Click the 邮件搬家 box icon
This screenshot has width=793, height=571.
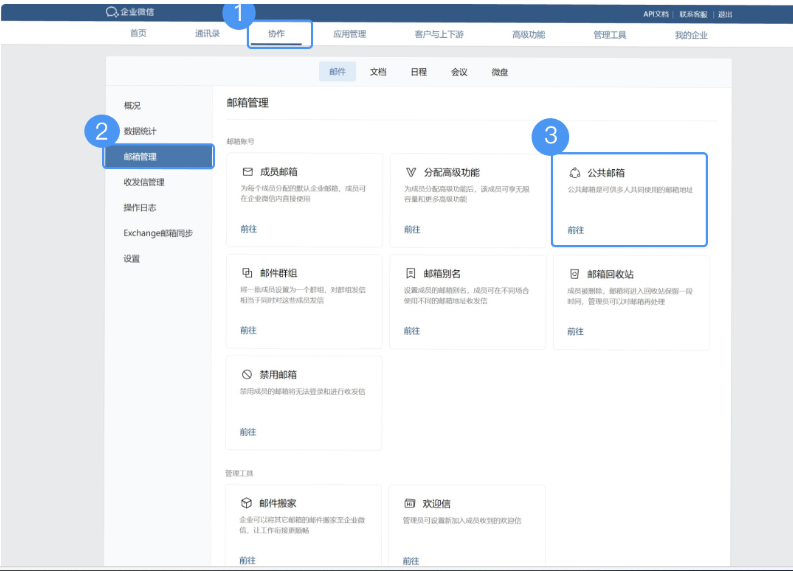click(247, 503)
